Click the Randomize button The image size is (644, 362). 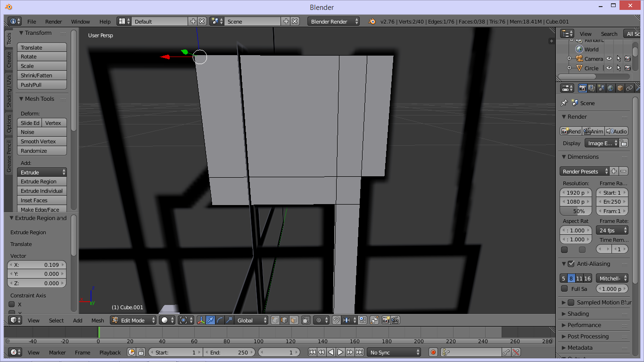click(42, 150)
